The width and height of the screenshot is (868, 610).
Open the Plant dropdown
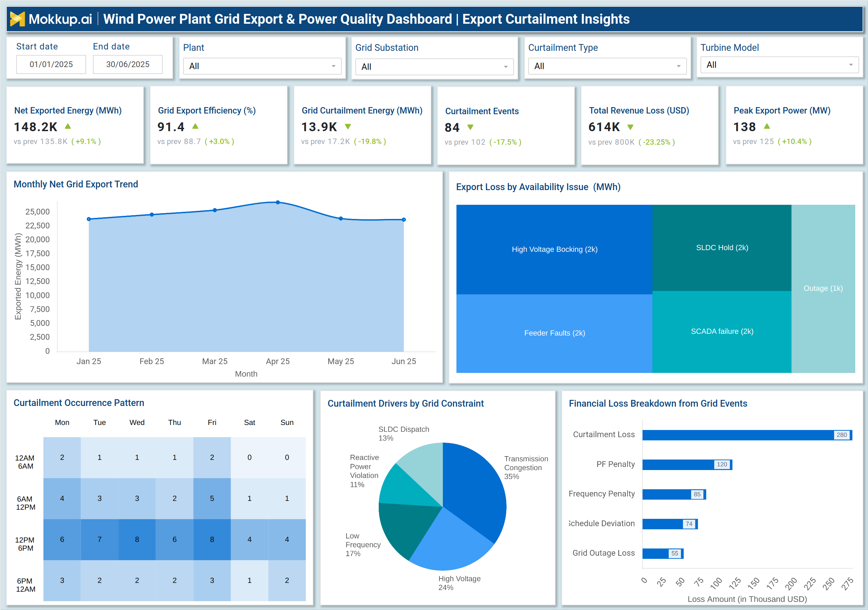click(x=262, y=66)
